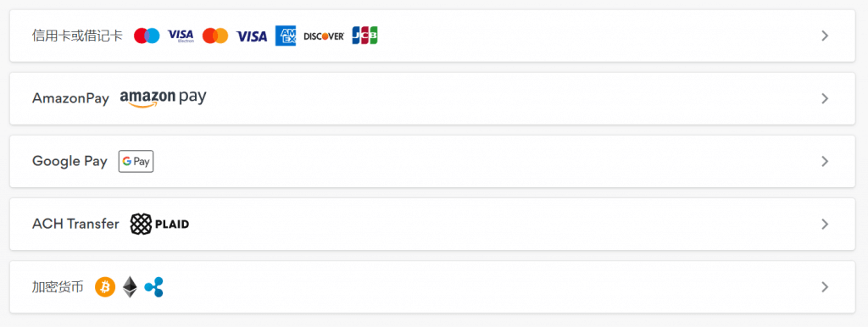Click the American Express logo
Screen dimensions: 868x327
click(286, 36)
